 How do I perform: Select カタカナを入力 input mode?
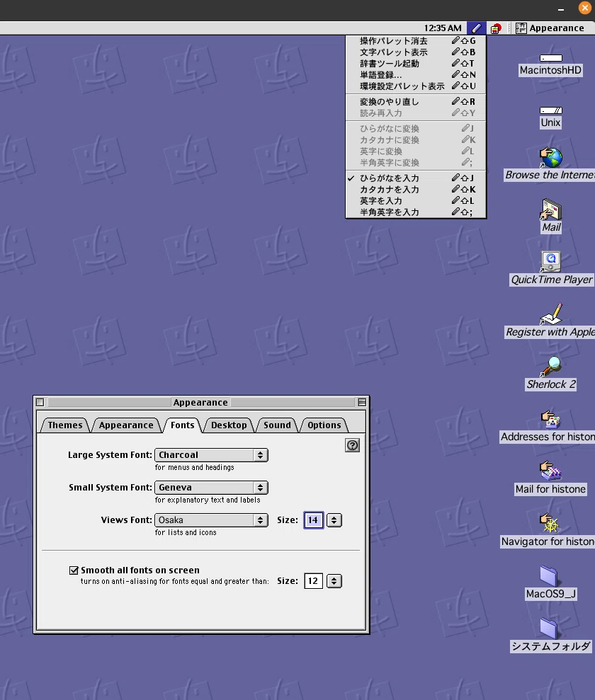416,190
